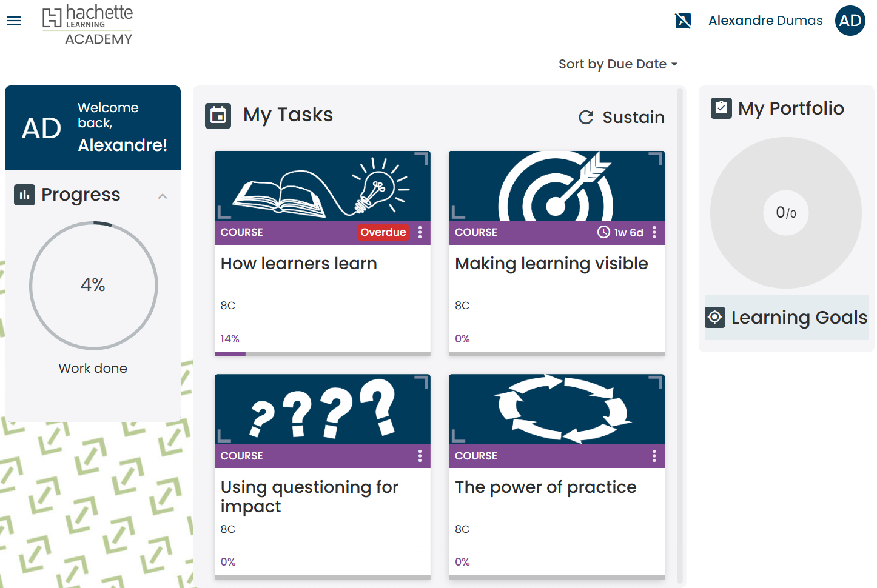Click the Hachette Learning Academy logo
The height and width of the screenshot is (588, 877).
pyautogui.click(x=87, y=24)
